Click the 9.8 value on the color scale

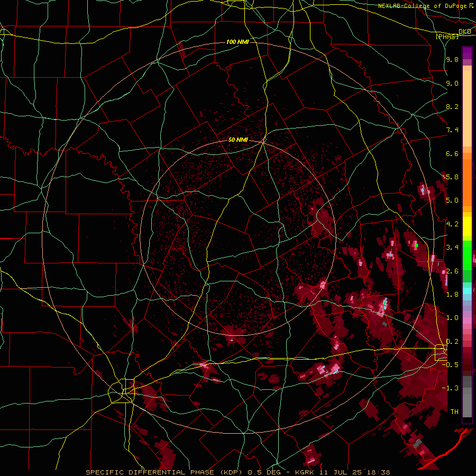[x=452, y=59]
